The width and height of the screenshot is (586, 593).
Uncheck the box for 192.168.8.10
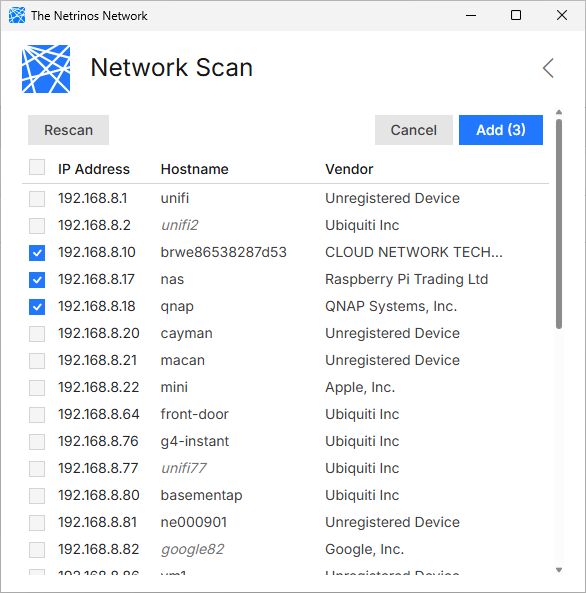37,253
